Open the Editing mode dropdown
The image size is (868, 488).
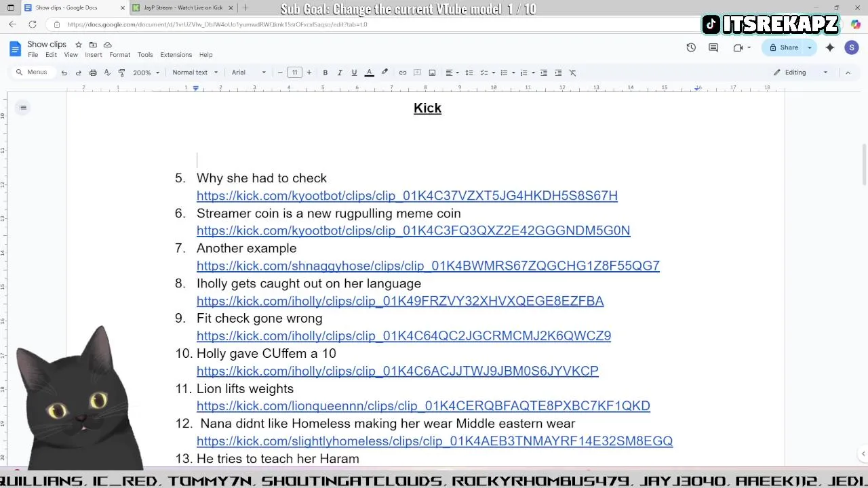(801, 73)
